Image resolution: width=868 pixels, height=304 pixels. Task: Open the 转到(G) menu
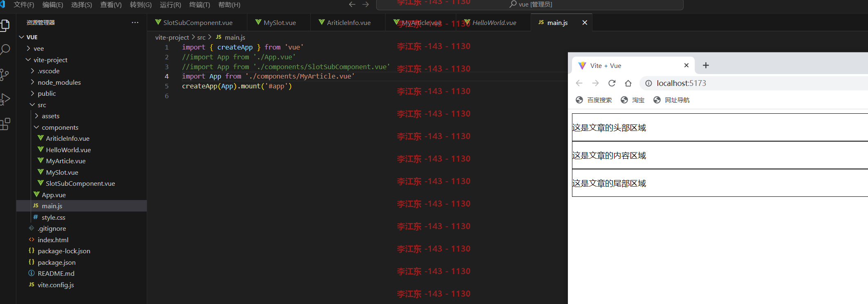pos(141,5)
